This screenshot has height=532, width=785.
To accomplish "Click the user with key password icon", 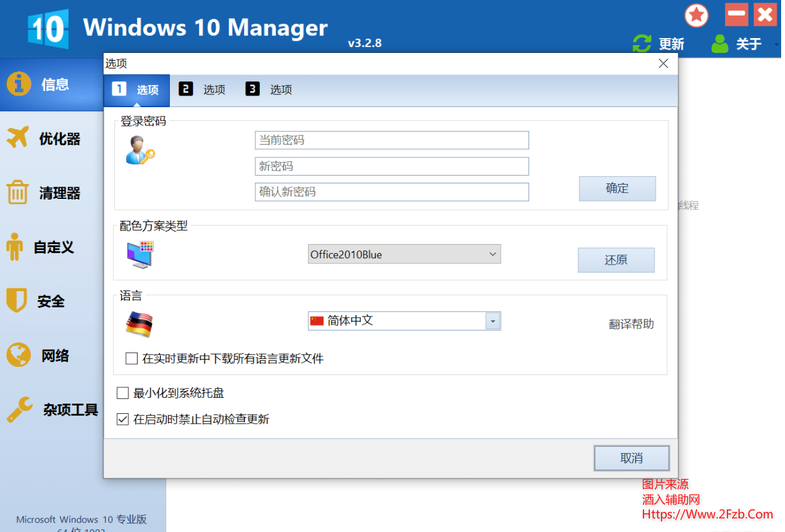I will click(x=140, y=150).
